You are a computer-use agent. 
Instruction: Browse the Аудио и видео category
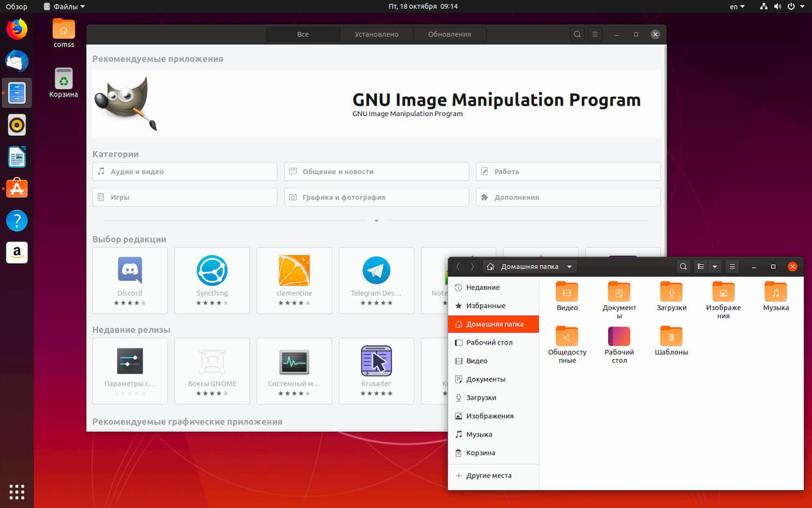pos(185,172)
